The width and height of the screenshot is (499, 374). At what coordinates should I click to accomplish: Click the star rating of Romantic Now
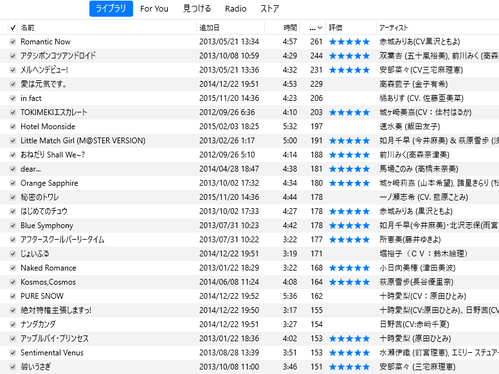point(349,42)
